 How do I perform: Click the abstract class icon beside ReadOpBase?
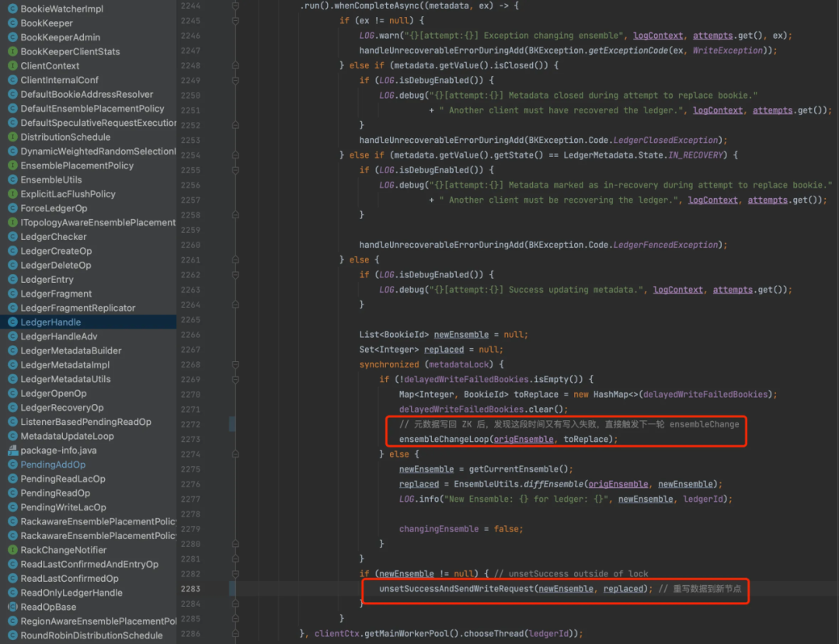(x=13, y=607)
